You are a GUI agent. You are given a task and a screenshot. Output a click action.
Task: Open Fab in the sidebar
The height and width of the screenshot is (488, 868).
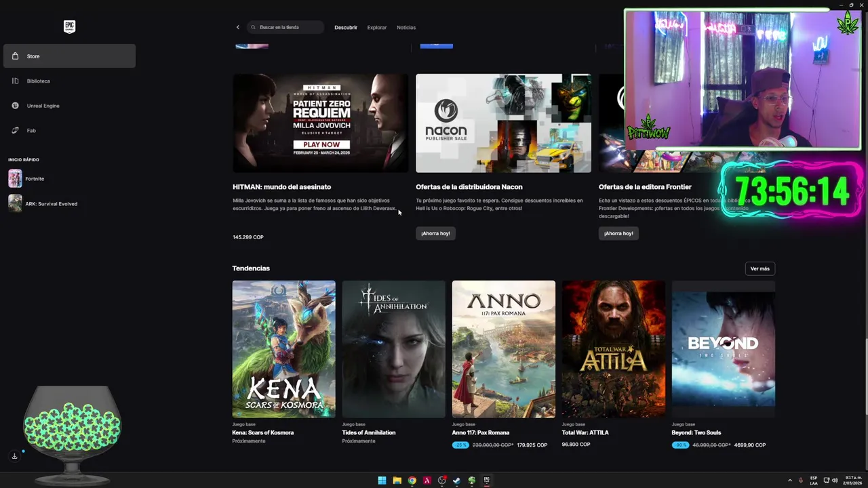[x=69, y=130]
